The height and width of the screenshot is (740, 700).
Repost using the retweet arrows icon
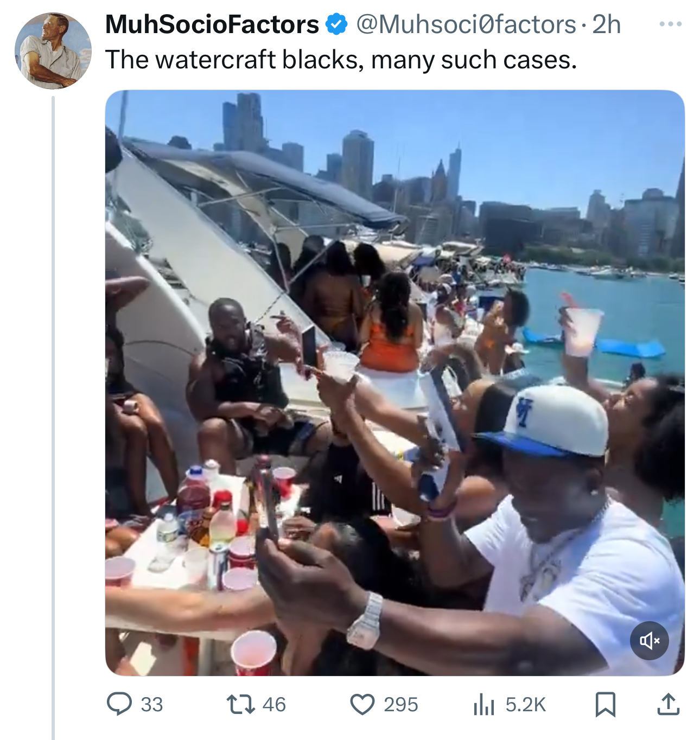240,704
